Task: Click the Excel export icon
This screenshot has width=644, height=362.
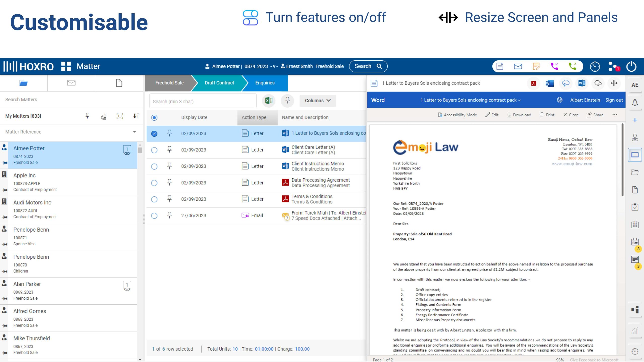Action: [269, 101]
